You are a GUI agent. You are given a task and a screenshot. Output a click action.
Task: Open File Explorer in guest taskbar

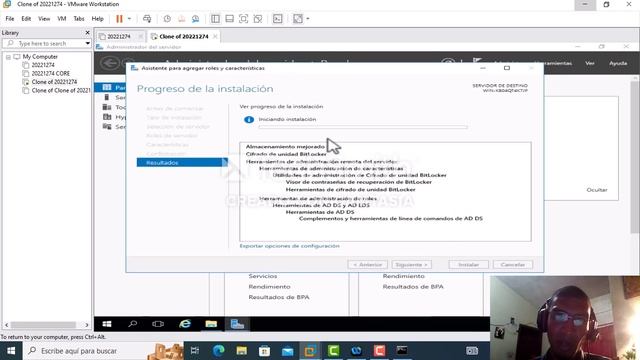(211, 324)
